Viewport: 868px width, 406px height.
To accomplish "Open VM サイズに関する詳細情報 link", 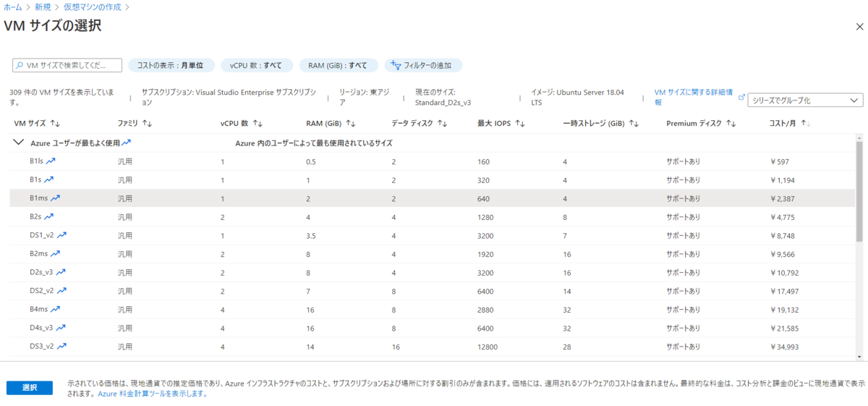I will click(x=694, y=98).
